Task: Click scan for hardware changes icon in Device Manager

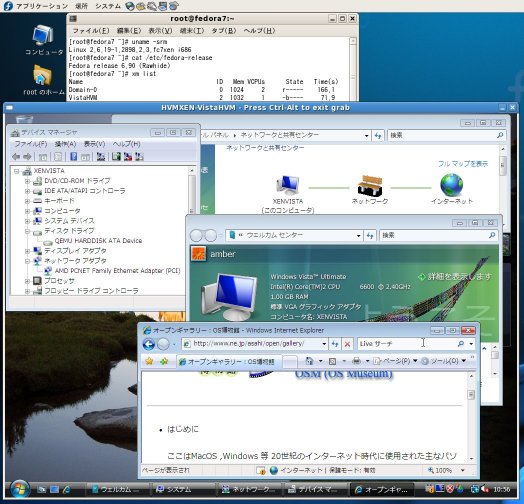Action: pyautogui.click(x=101, y=156)
